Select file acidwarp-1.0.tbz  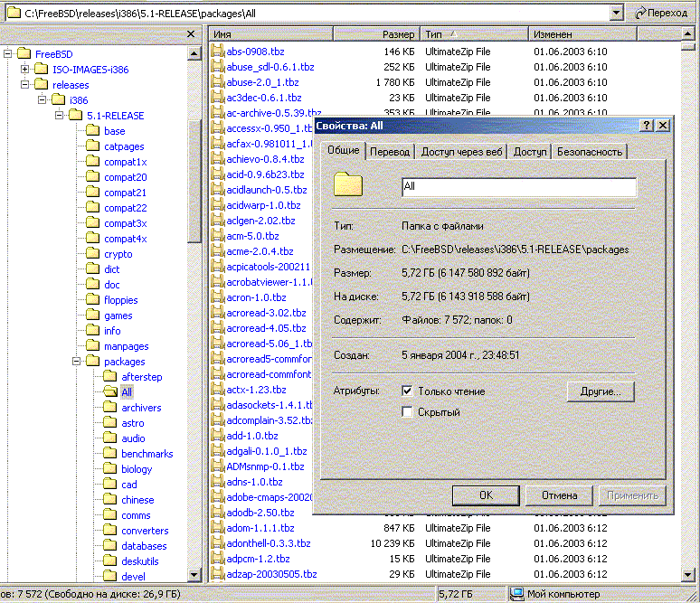[x=263, y=205]
